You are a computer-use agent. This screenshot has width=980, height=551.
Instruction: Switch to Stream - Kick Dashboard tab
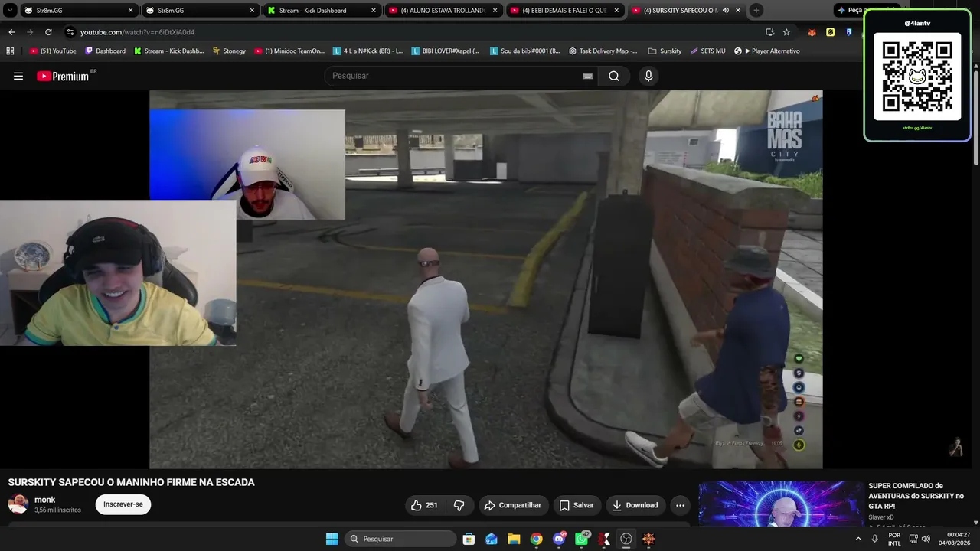click(x=322, y=11)
